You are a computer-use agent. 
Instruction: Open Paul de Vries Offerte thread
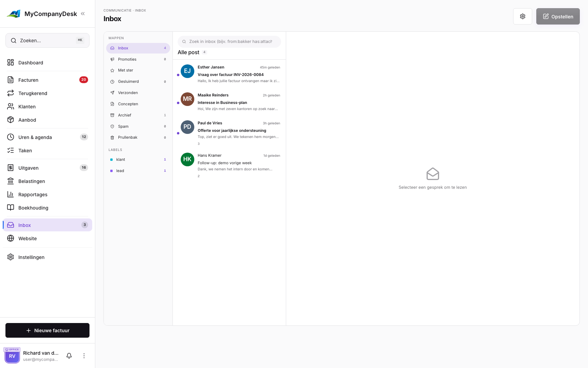tap(229, 133)
